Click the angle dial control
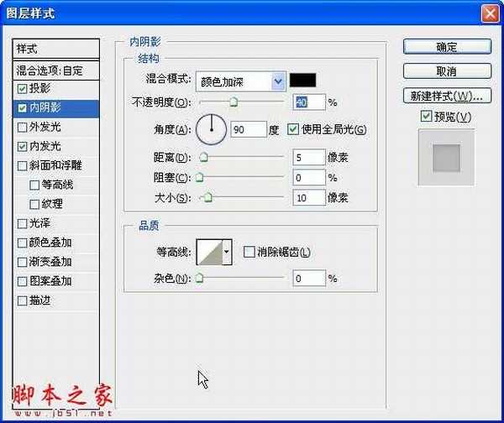Viewport: 504px width, 423px height. coord(212,130)
